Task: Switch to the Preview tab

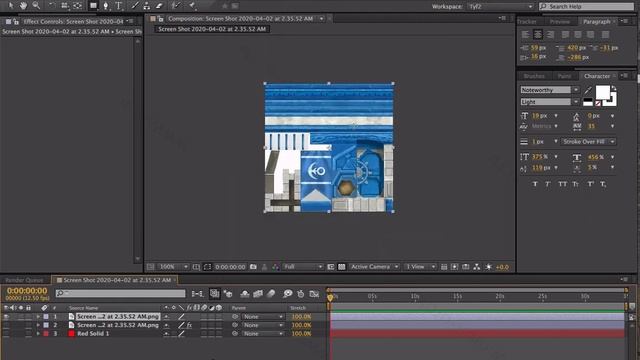Action: 560,22
